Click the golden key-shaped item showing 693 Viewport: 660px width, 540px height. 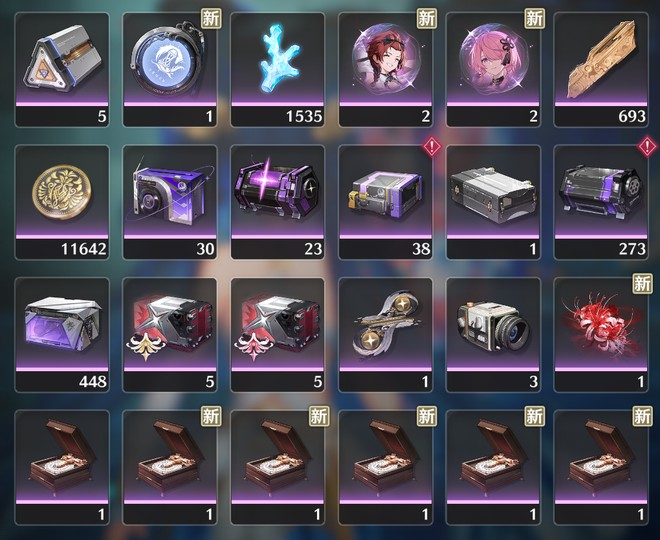[x=601, y=70]
